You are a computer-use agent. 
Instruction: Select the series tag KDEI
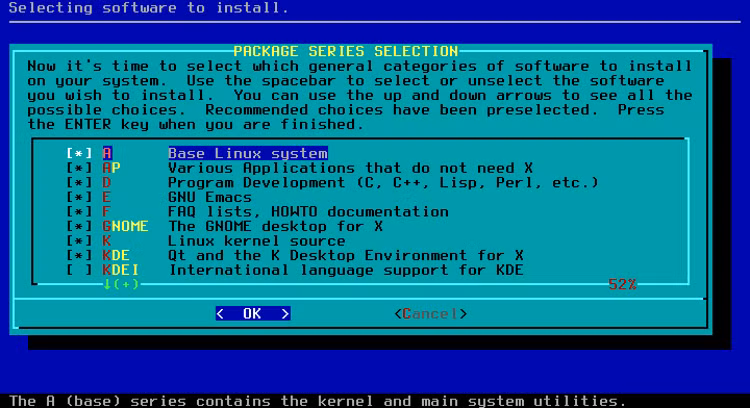click(121, 270)
